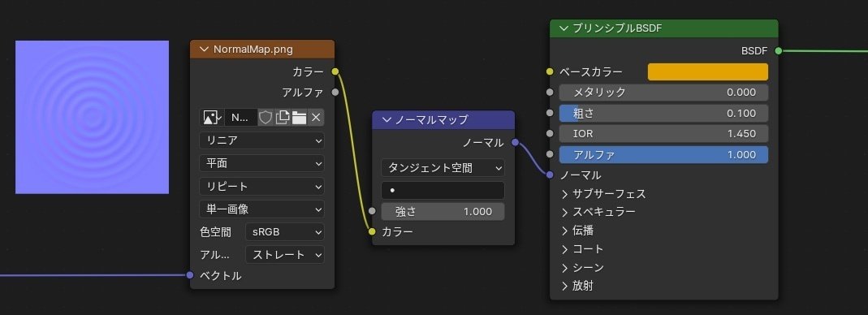Click the ノーマル input socket of プリンシプルBSDF
868x315 pixels.
tap(550, 175)
